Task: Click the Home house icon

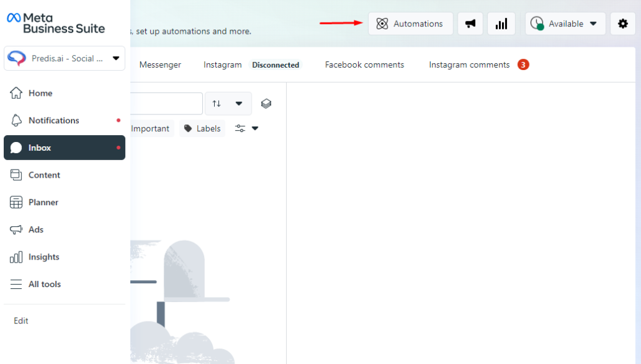Action: click(x=16, y=93)
